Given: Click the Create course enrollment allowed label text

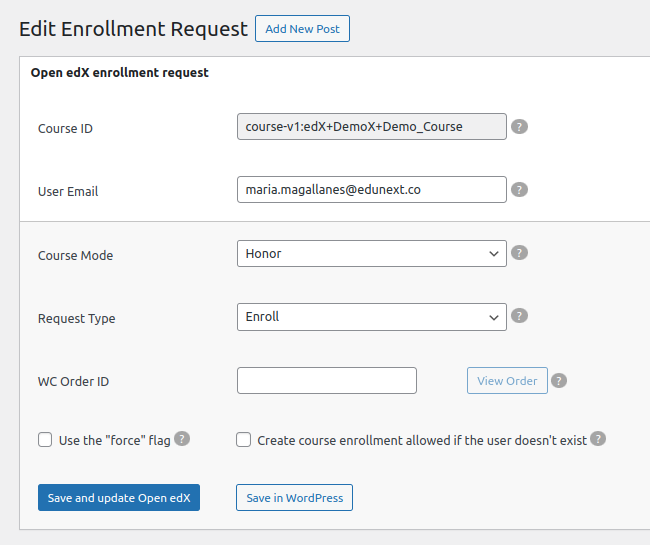Looking at the screenshot, I should pyautogui.click(x=422, y=440).
